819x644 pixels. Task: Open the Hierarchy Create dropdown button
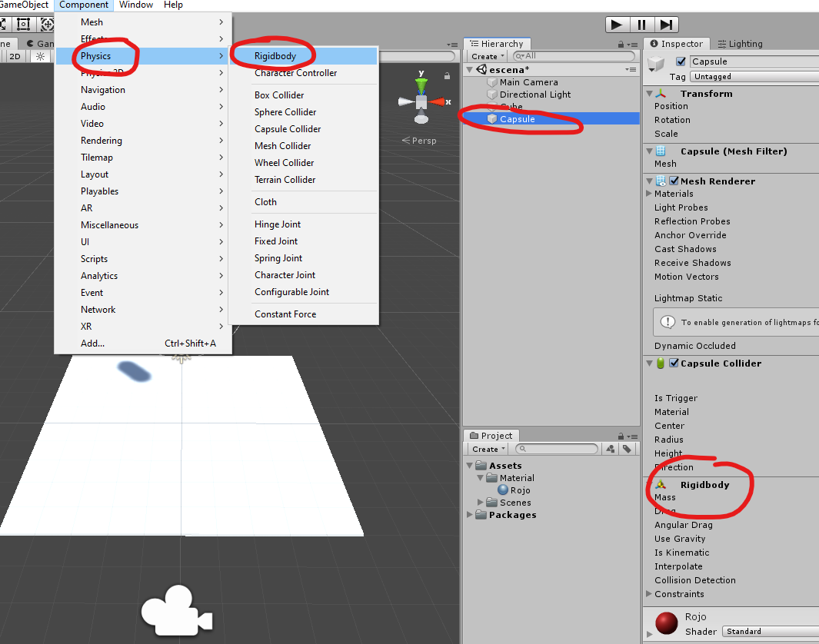pyautogui.click(x=488, y=56)
